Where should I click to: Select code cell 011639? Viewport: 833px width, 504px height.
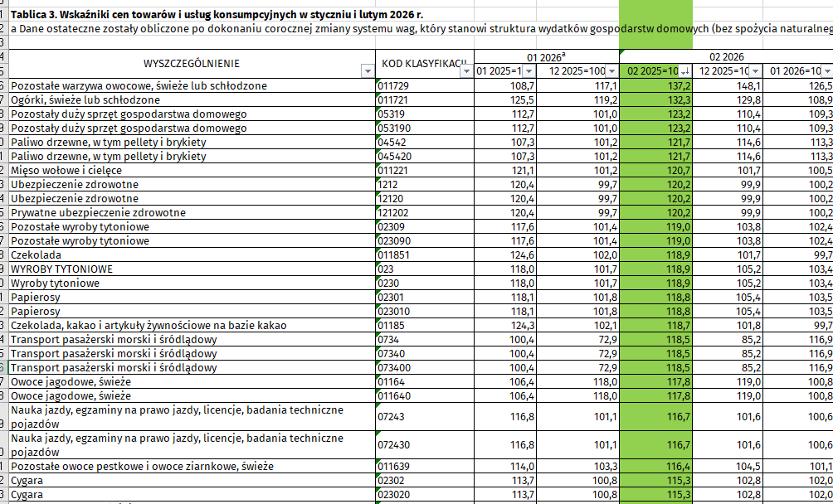point(425,467)
